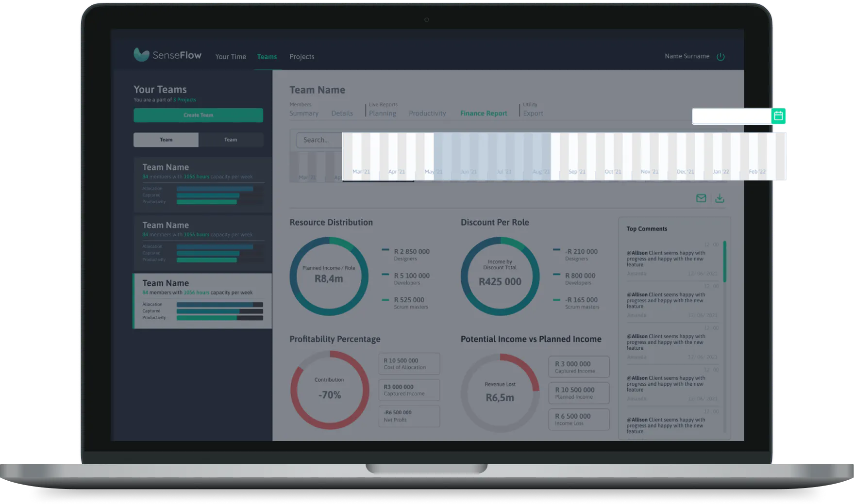Click the date range input field
The image size is (854, 504).
(732, 116)
